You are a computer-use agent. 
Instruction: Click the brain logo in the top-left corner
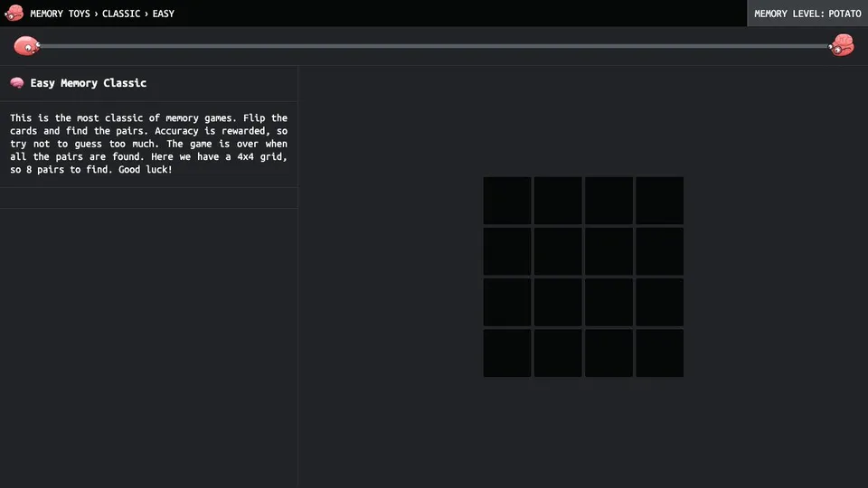14,13
